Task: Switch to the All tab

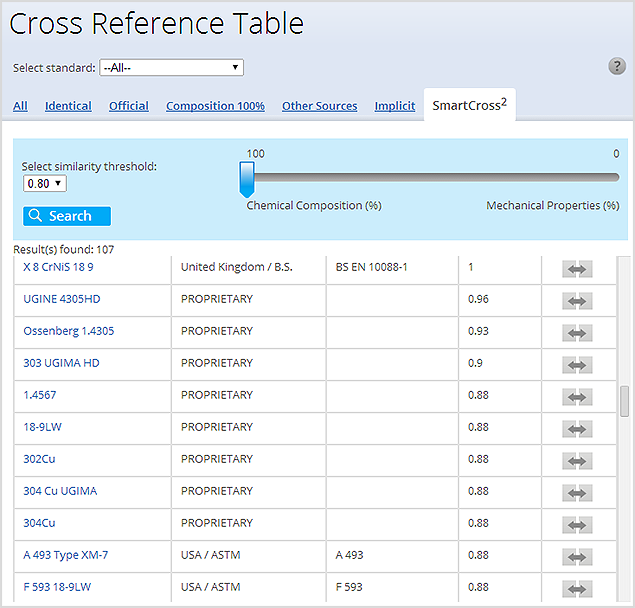Action: click(x=20, y=106)
